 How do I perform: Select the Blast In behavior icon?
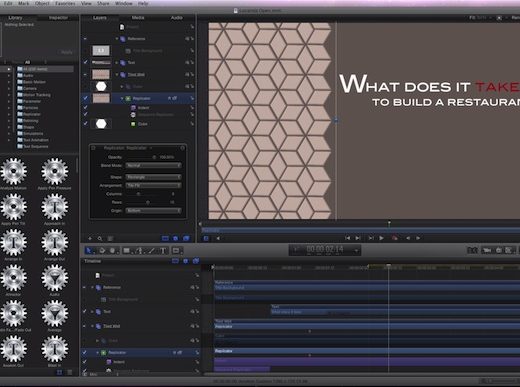(x=55, y=349)
